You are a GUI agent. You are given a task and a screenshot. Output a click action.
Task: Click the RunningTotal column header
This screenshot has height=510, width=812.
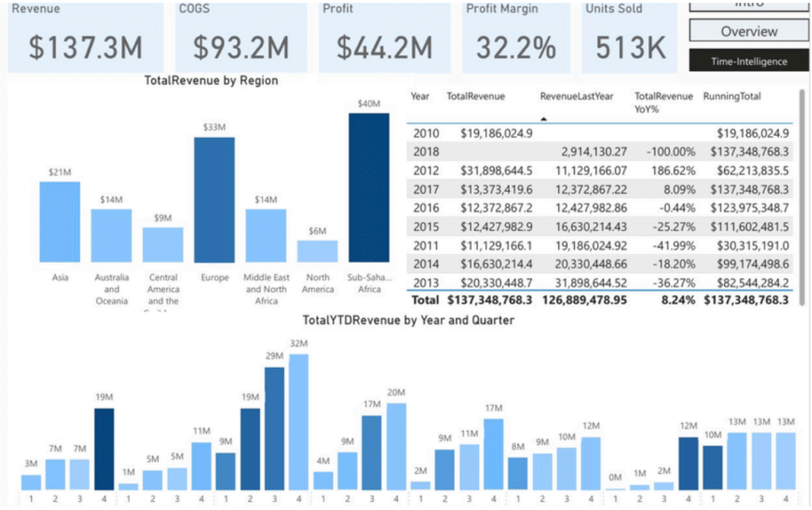[x=731, y=97]
